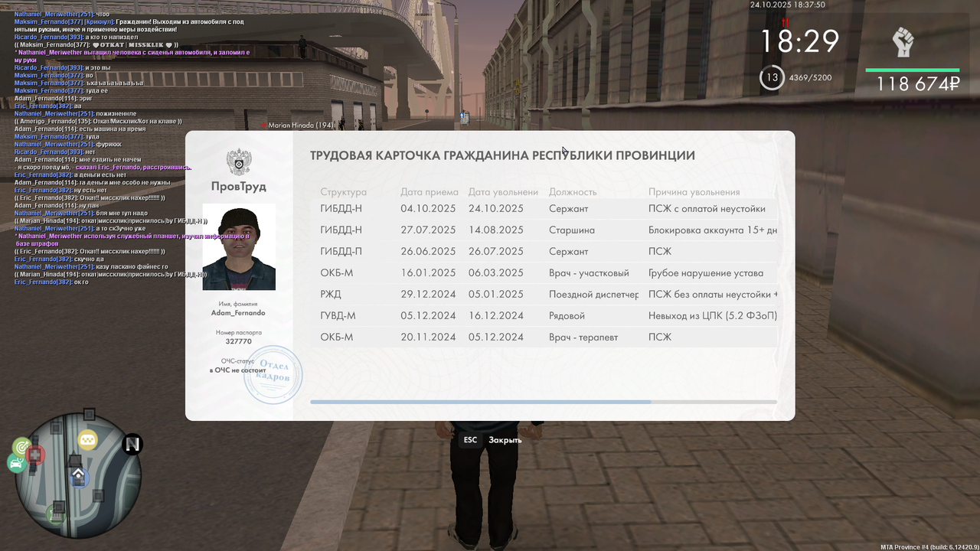Click passport number 327770

(239, 341)
